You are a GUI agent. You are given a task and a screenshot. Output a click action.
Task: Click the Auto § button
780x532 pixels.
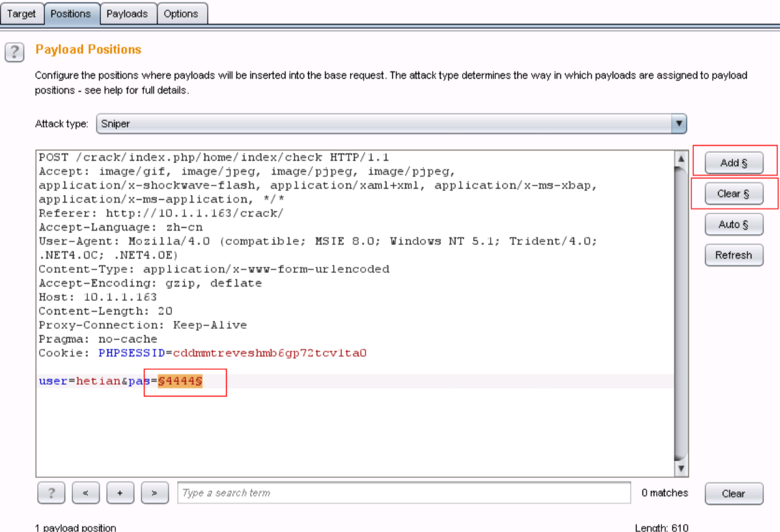734,224
